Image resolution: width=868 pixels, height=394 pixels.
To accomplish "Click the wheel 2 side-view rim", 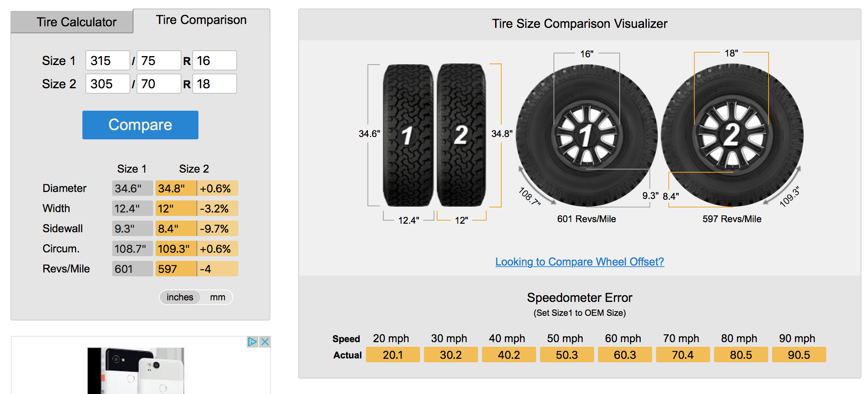I will click(731, 135).
